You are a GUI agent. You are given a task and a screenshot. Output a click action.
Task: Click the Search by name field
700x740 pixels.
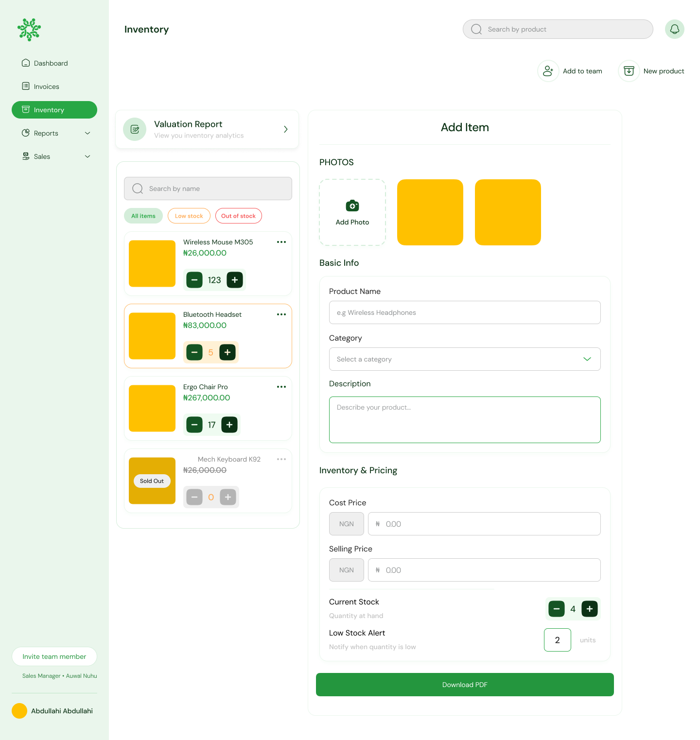point(208,189)
